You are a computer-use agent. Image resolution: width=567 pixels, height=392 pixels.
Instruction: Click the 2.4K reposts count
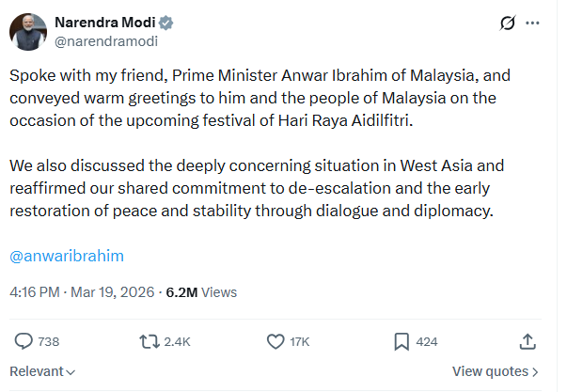click(177, 341)
